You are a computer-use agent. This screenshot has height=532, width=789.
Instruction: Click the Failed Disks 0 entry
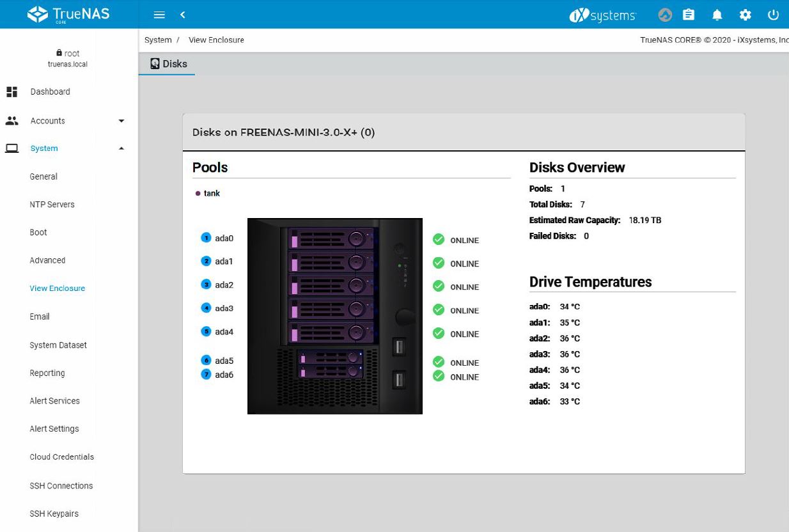(x=559, y=236)
